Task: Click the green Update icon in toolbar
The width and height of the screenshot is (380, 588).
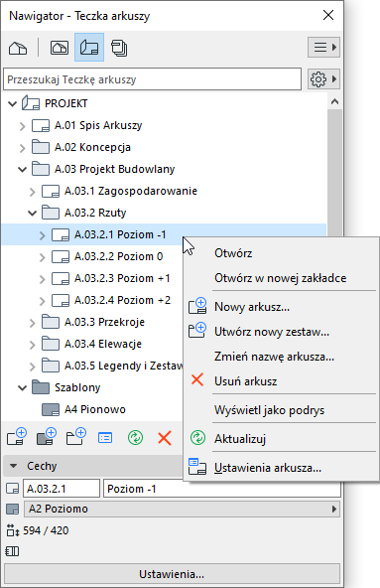Action: [135, 438]
